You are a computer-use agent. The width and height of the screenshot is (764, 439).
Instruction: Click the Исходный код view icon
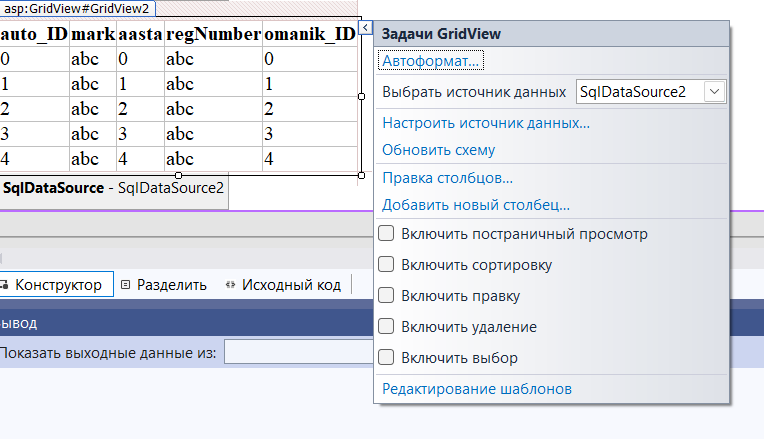(x=230, y=285)
